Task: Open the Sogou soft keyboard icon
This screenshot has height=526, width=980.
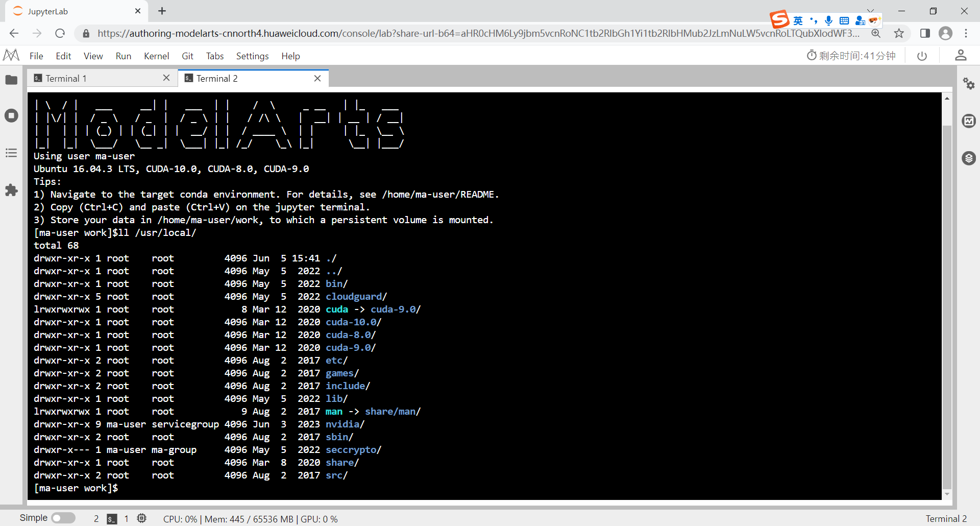Action: [x=844, y=20]
